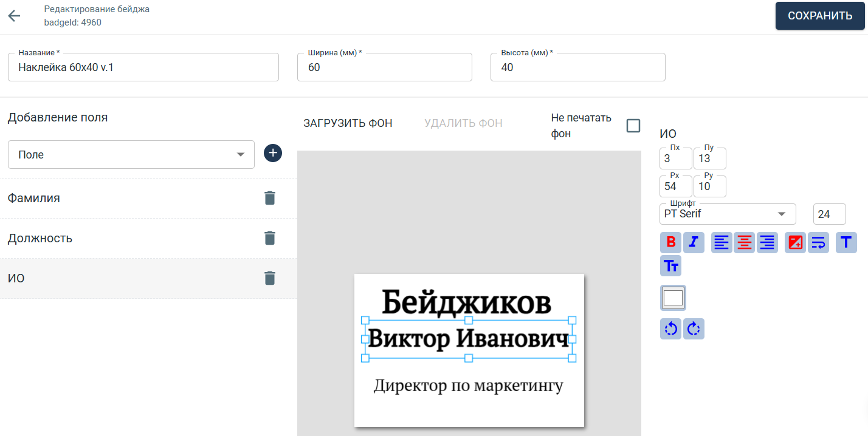Click the СОХРАНИТЬ button
868x436 pixels.
(820, 16)
